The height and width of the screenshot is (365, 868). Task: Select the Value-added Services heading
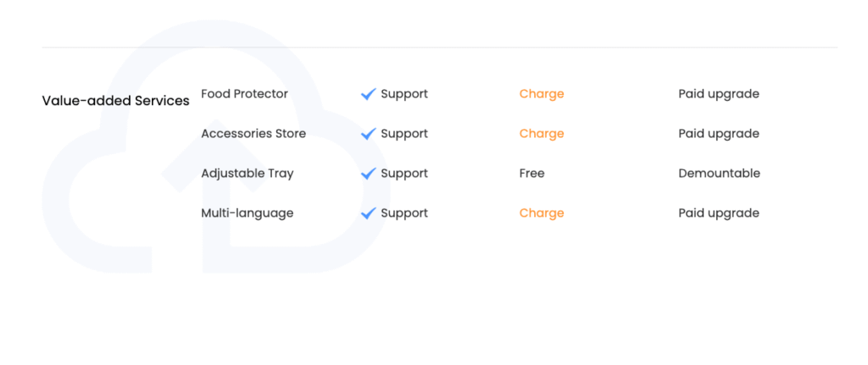click(x=115, y=101)
